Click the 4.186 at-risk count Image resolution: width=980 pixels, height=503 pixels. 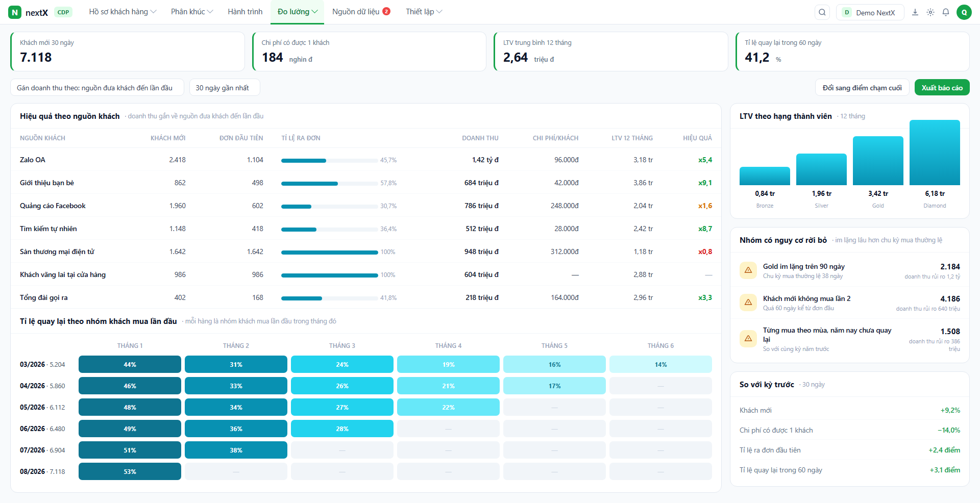click(x=950, y=299)
